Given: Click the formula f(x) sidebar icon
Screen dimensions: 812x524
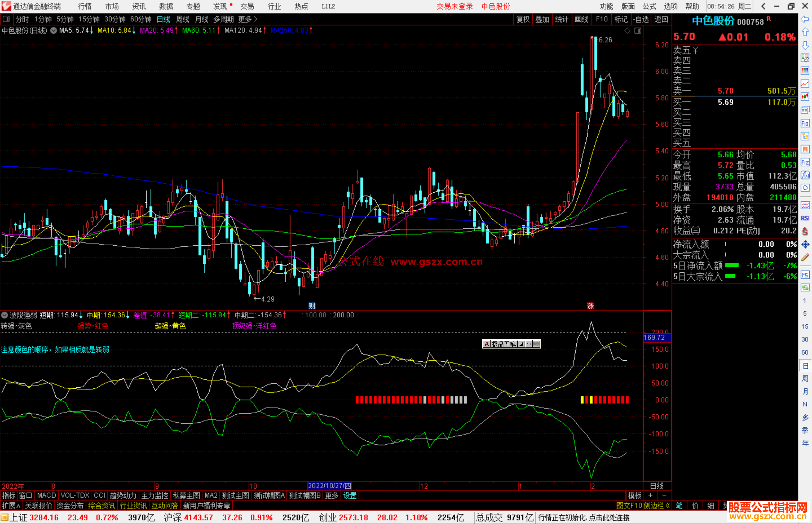Looking at the screenshot, I should (x=805, y=175).
